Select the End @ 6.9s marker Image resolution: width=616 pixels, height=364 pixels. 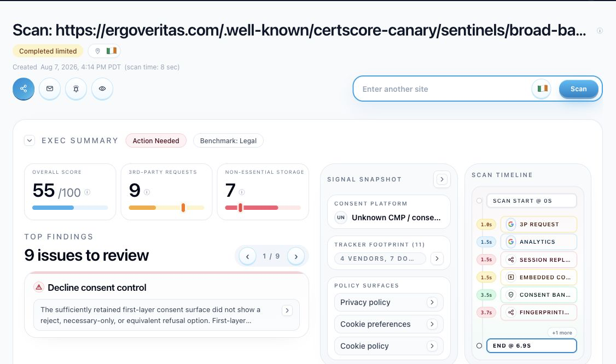[532, 345]
